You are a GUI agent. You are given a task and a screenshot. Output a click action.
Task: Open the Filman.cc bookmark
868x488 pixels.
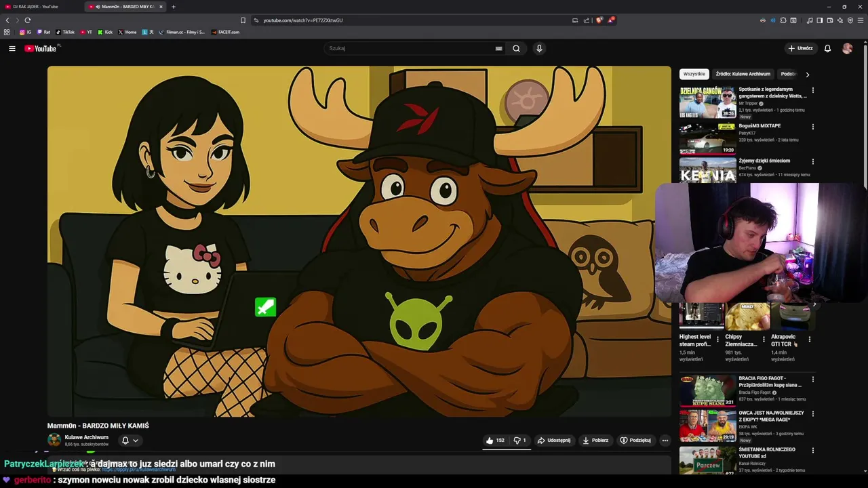pyautogui.click(x=182, y=32)
